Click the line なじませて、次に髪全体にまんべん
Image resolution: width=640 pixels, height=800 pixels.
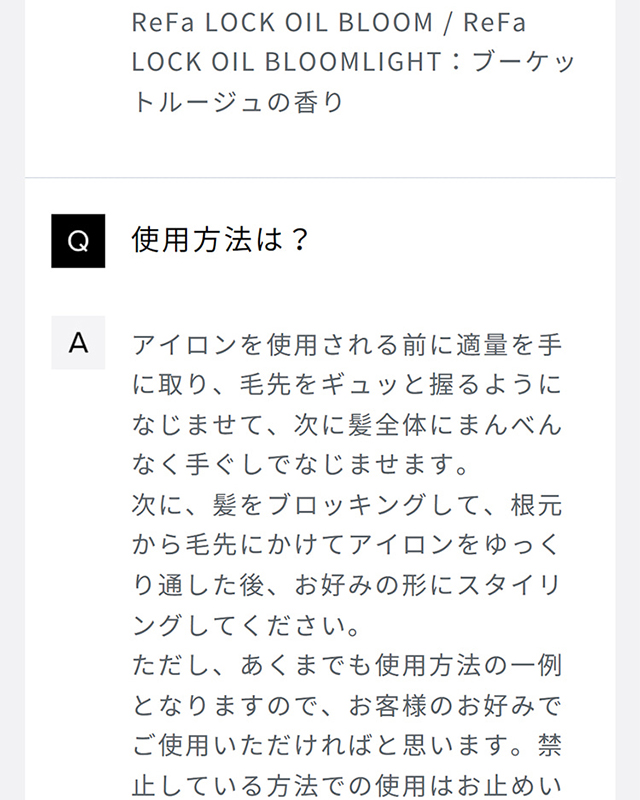point(346,426)
